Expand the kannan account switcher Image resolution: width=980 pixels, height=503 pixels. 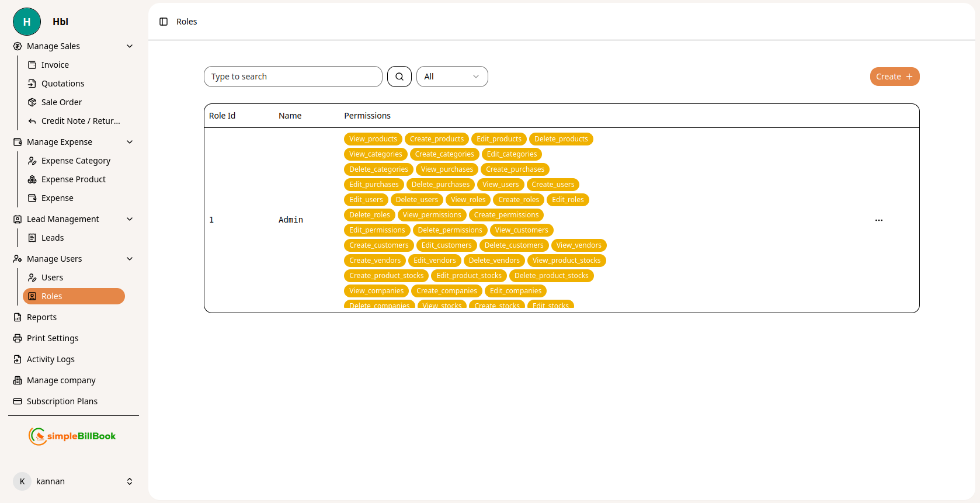coord(130,481)
